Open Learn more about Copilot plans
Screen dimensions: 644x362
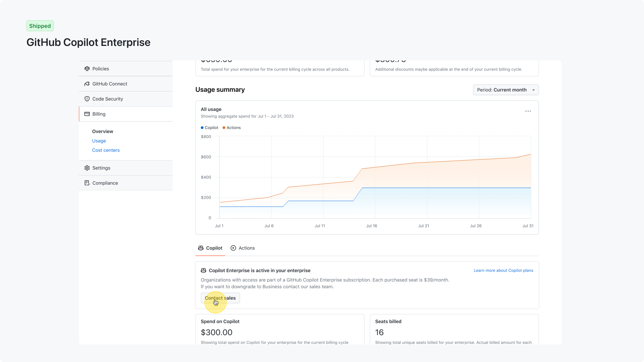click(503, 270)
